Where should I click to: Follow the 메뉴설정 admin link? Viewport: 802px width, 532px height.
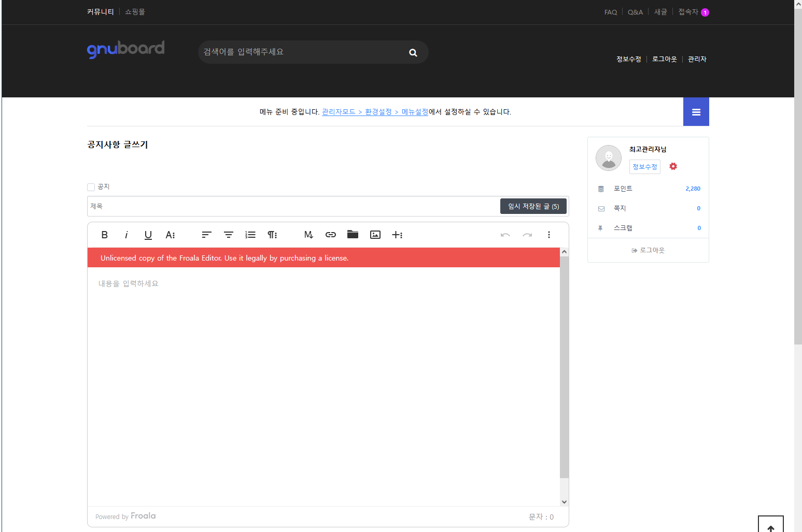(415, 112)
